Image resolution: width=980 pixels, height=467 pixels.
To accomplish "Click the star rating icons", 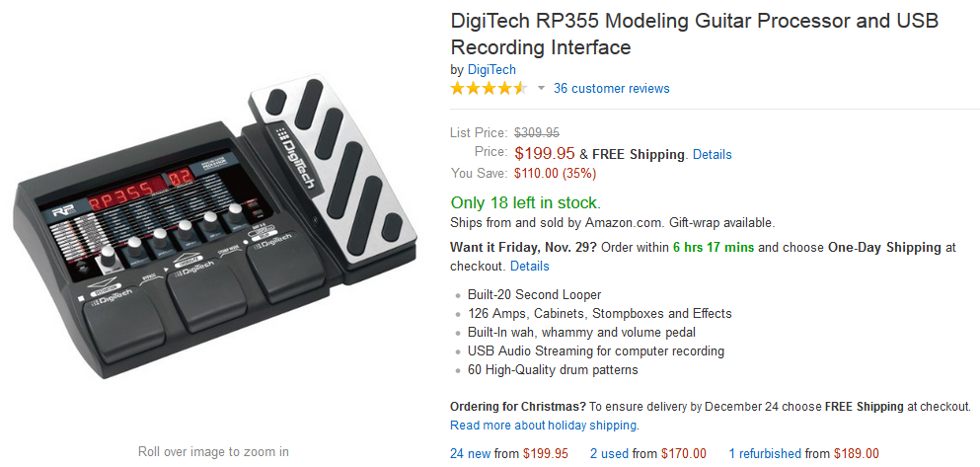I will coord(489,88).
